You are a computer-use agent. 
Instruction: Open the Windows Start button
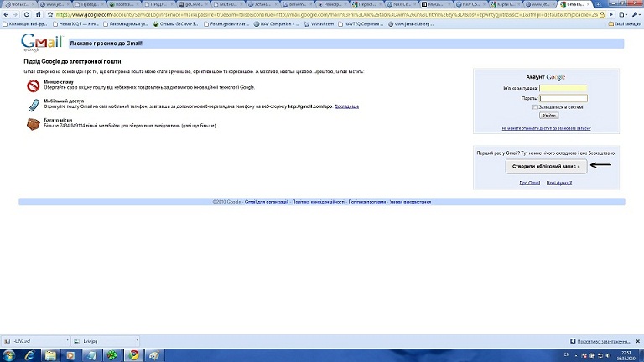click(x=8, y=355)
